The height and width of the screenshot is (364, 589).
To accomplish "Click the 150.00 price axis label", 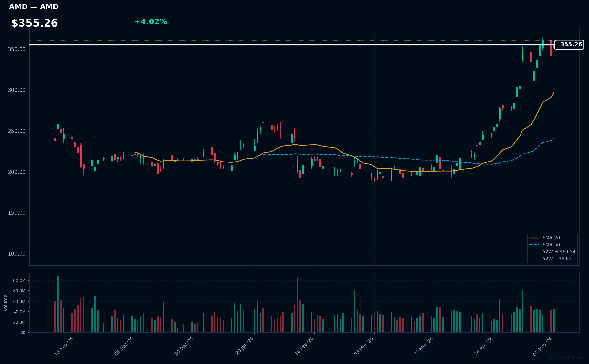I will [x=17, y=213].
